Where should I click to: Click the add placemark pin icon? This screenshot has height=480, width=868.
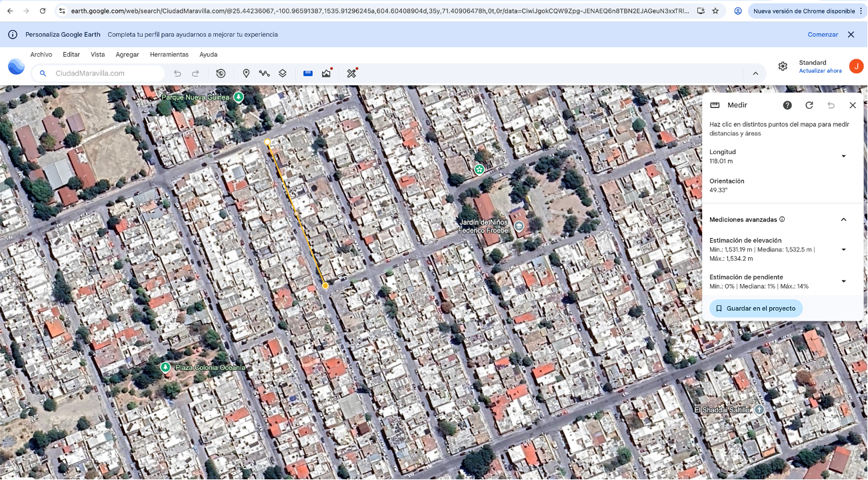pyautogui.click(x=246, y=73)
